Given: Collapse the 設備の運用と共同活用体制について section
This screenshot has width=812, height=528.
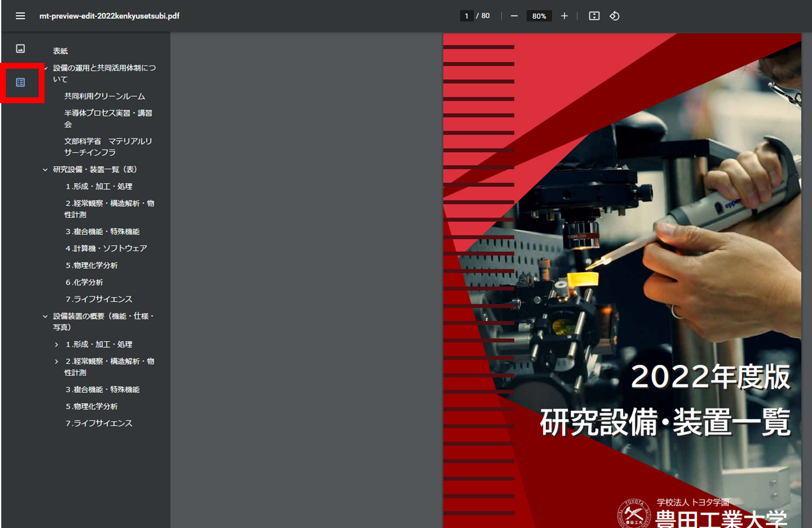Looking at the screenshot, I should tap(45, 68).
